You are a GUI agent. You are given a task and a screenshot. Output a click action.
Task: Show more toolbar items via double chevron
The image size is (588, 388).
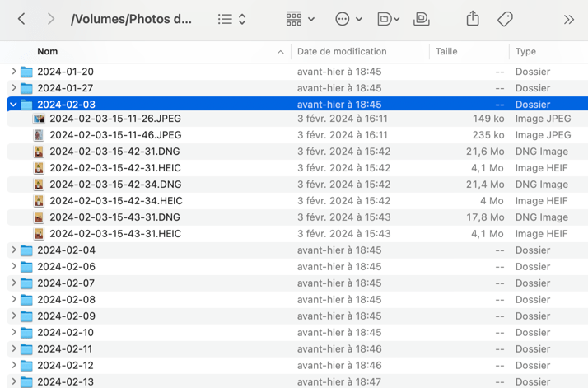[568, 19]
